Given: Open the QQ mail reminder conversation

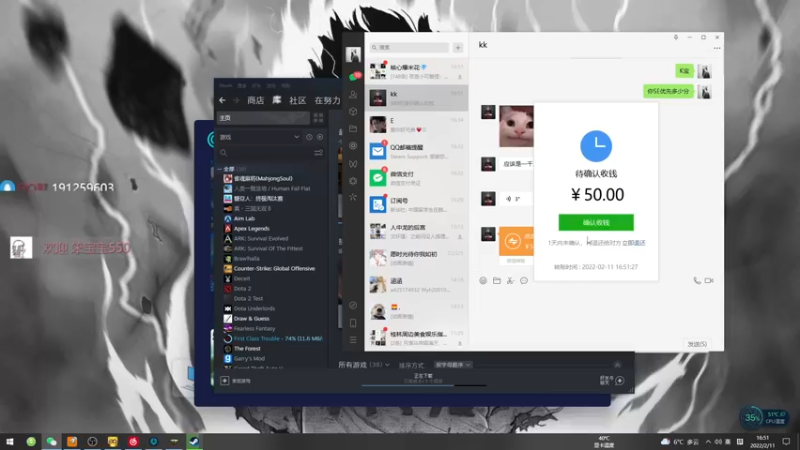Looking at the screenshot, I should coord(416,152).
